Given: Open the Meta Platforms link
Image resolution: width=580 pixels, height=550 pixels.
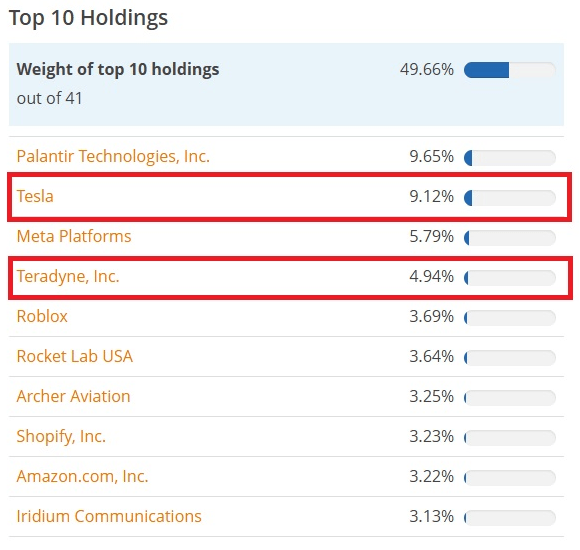Looking at the screenshot, I should [74, 236].
